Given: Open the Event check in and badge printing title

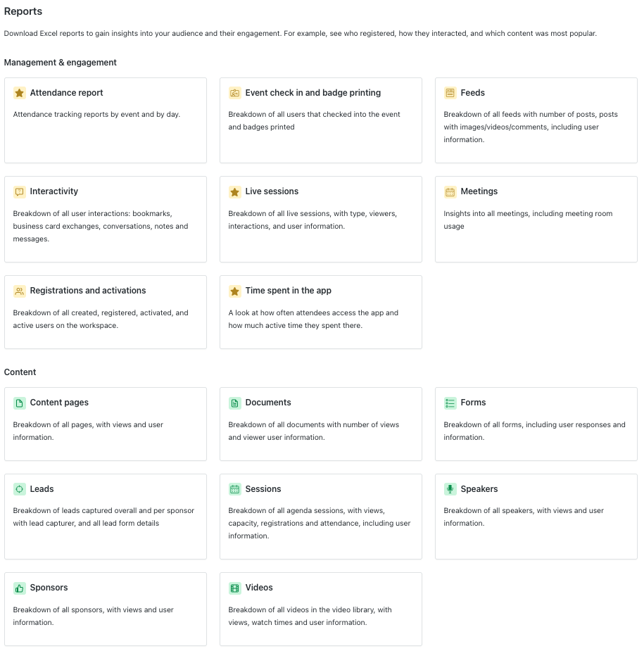Looking at the screenshot, I should coord(313,93).
